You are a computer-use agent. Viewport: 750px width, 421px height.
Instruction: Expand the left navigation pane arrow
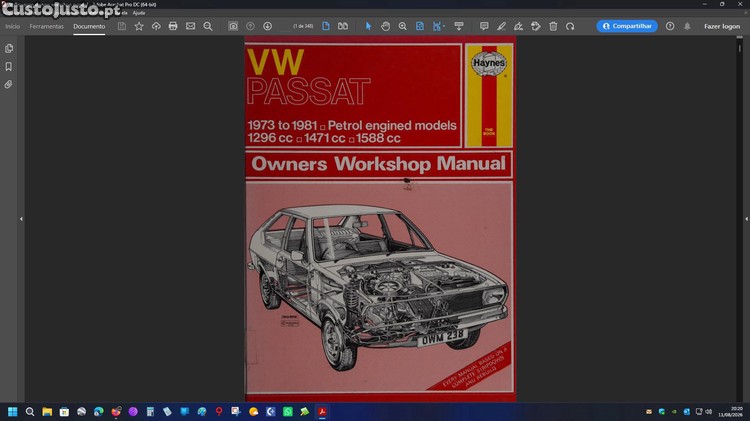(21, 219)
